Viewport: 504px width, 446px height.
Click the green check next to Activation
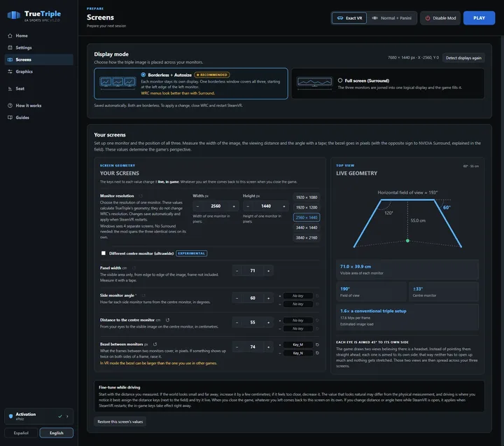[x=60, y=416]
